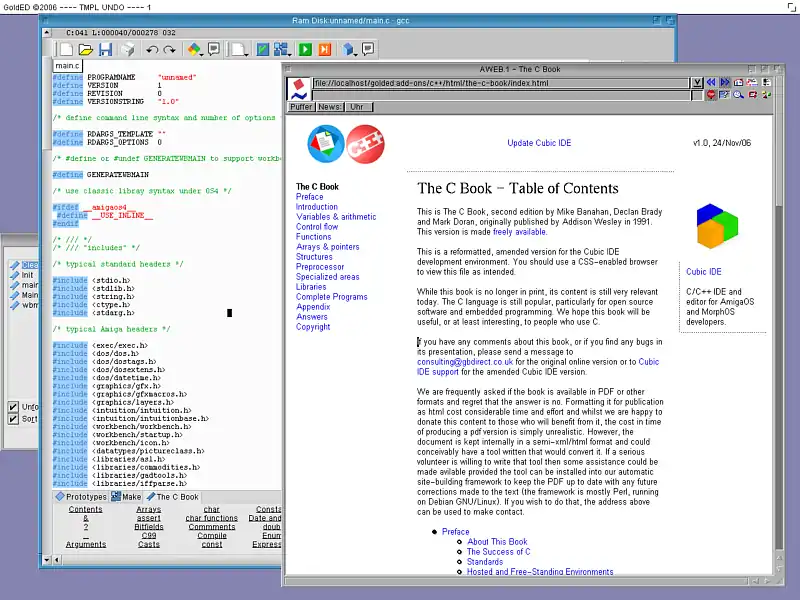Viewport: 800px width, 600px height.
Task: Select the main.c file tab
Action: (x=69, y=66)
